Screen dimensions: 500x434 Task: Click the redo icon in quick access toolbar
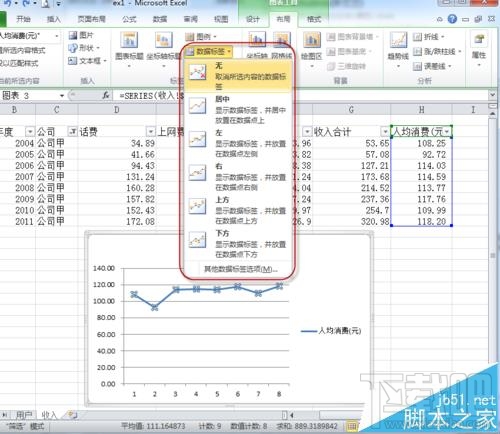coord(26,3)
